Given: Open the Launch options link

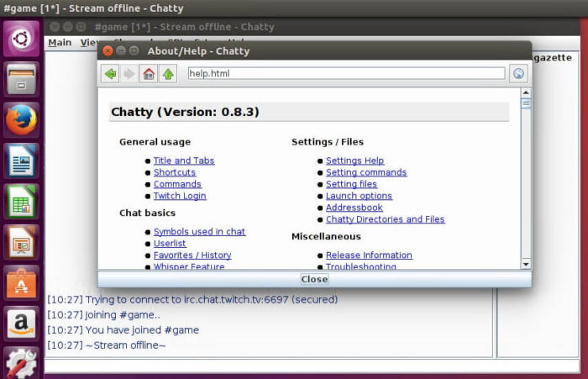Looking at the screenshot, I should [359, 196].
